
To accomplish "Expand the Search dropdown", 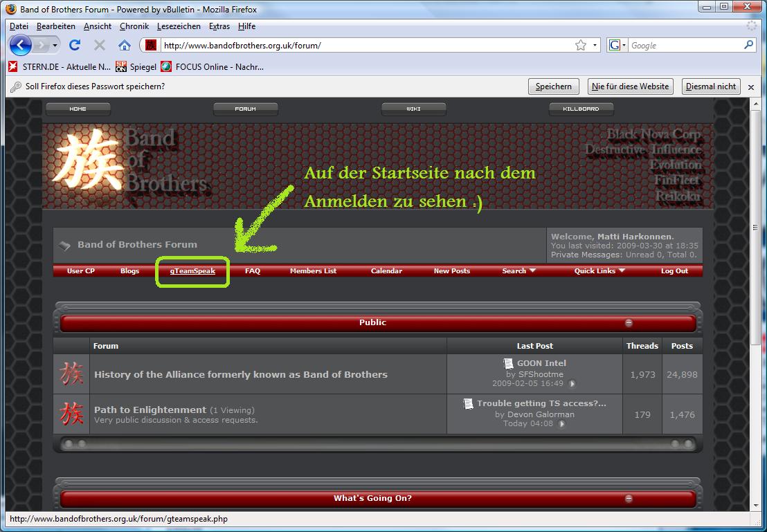I will tap(519, 271).
